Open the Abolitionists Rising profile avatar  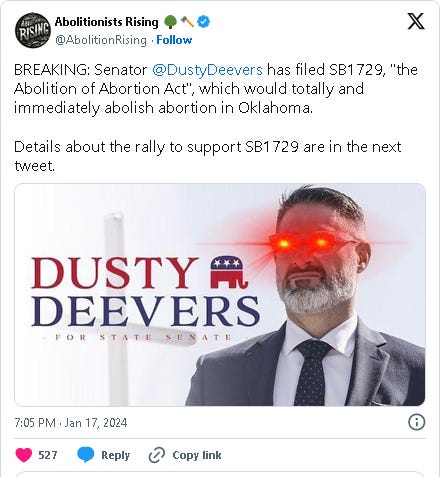(32, 30)
